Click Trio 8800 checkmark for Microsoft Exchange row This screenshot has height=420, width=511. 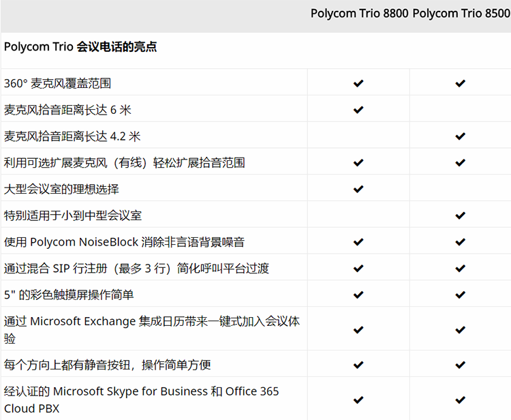coord(358,330)
